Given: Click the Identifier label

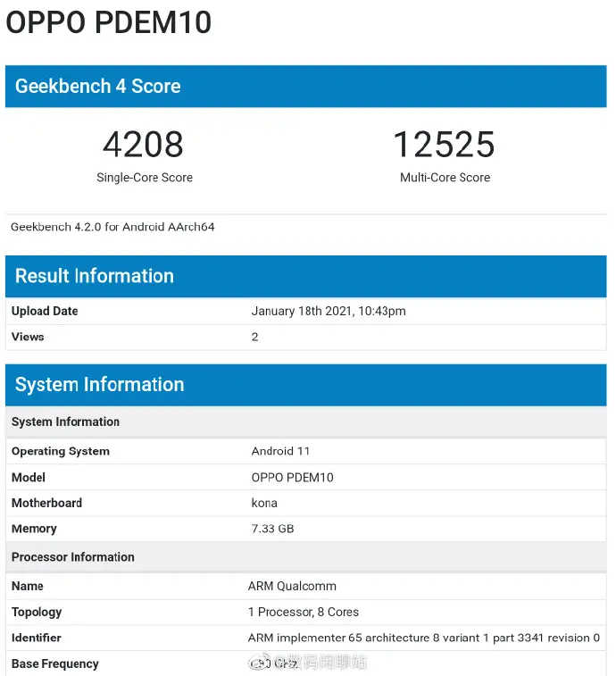Looking at the screenshot, I should click(37, 638).
